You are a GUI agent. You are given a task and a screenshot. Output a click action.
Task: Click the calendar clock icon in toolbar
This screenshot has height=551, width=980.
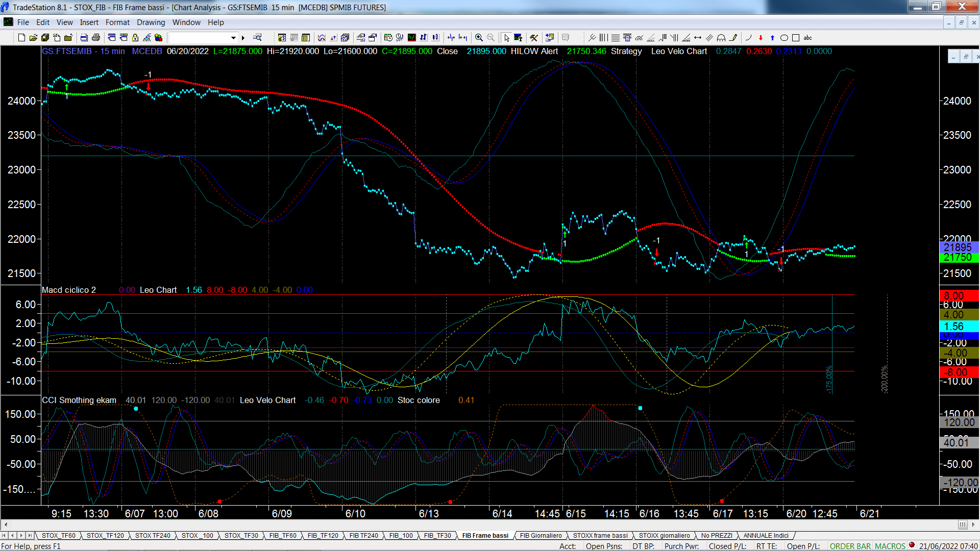(388, 38)
